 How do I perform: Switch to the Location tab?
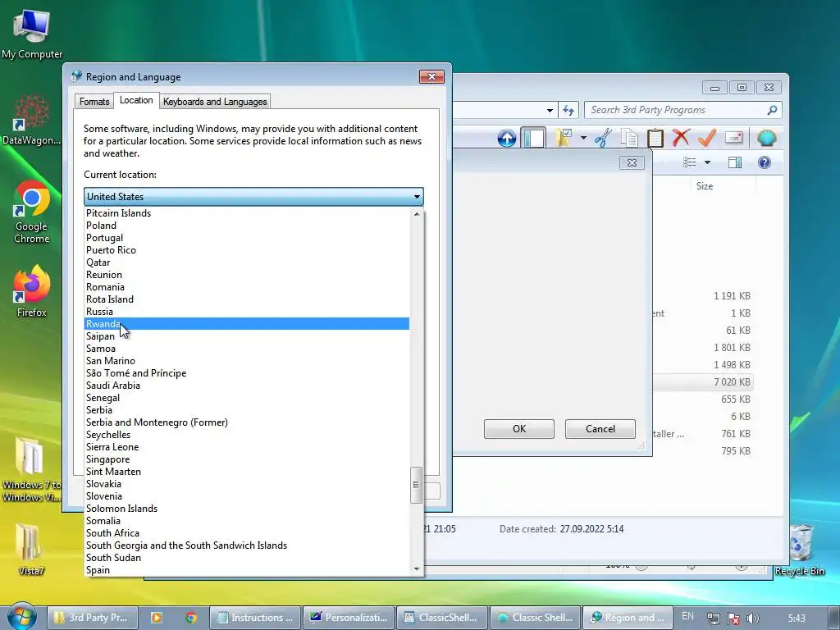[x=136, y=100]
